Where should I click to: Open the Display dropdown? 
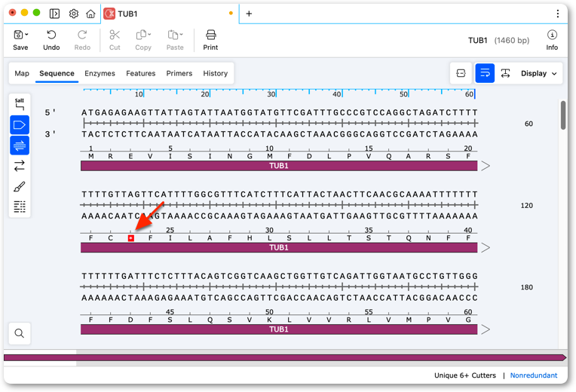point(538,73)
